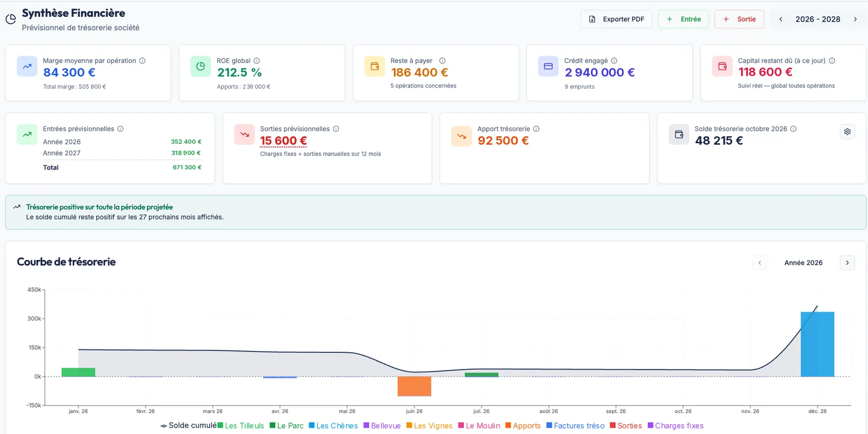
Task: Click the Exporter PDF button
Action: tap(616, 19)
